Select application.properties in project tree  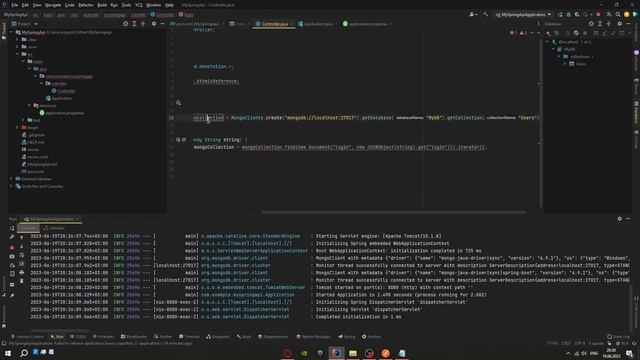[x=62, y=113]
